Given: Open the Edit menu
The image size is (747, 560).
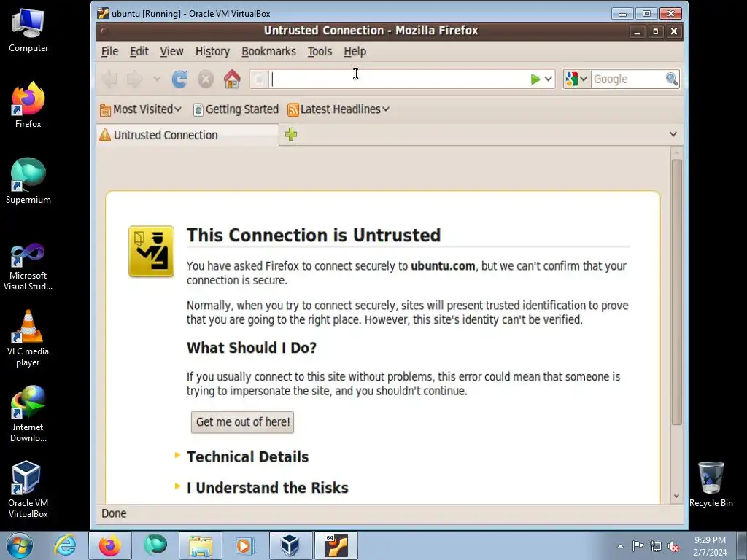Looking at the screenshot, I should tap(139, 52).
